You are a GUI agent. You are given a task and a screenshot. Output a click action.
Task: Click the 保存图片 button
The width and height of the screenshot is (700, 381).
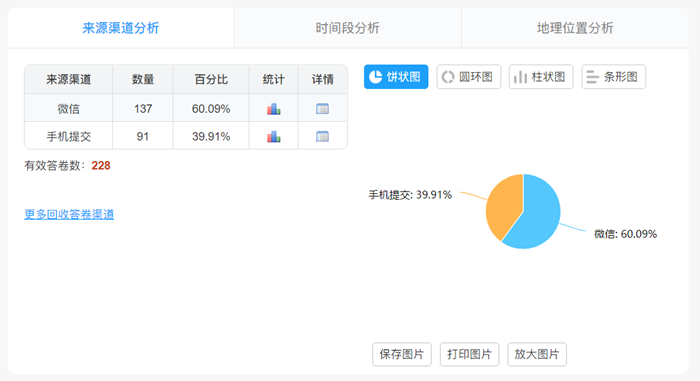pos(402,354)
